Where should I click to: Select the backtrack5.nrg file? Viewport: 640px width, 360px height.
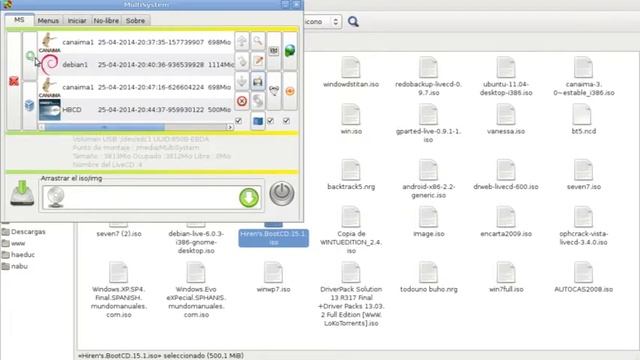tap(351, 175)
